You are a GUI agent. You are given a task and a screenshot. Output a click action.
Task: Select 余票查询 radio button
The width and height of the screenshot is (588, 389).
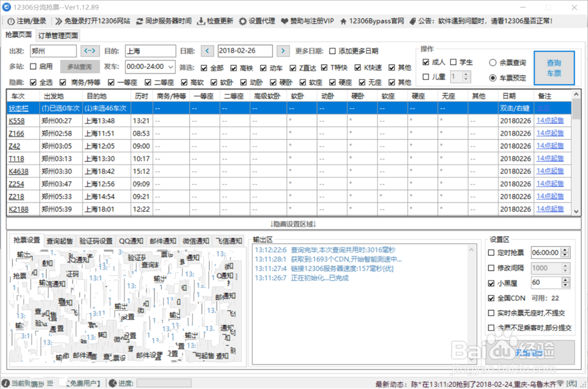pos(493,63)
